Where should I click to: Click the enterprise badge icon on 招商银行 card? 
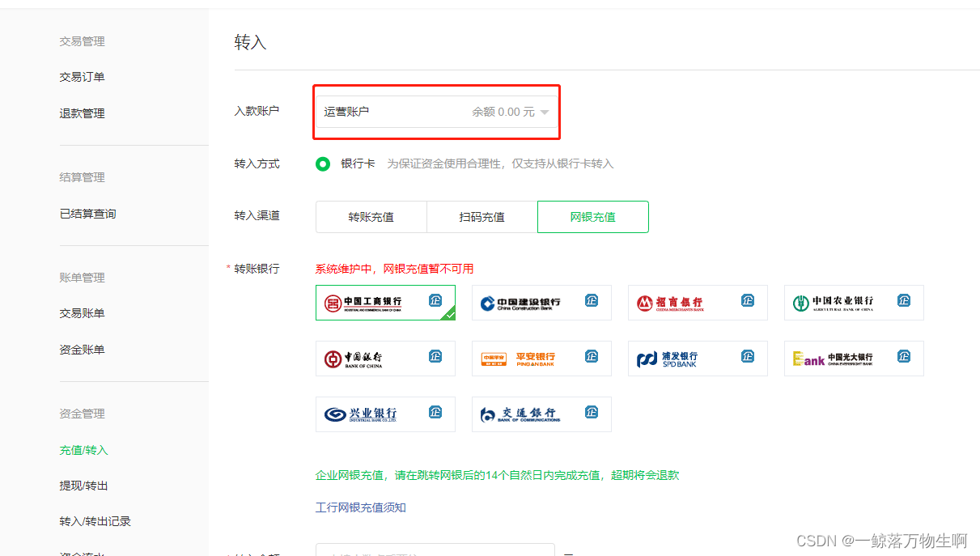point(748,300)
